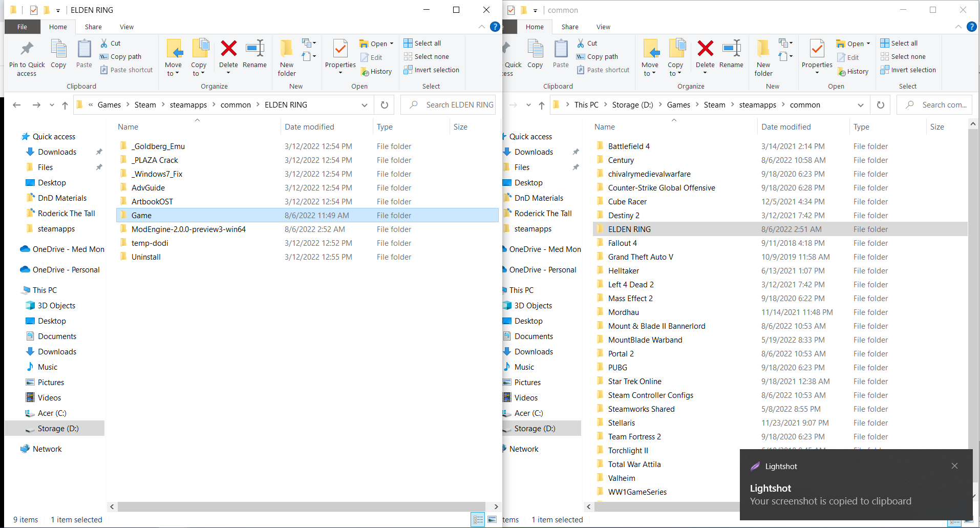
Task: Open help in ELDEN RING window
Action: pyautogui.click(x=495, y=27)
